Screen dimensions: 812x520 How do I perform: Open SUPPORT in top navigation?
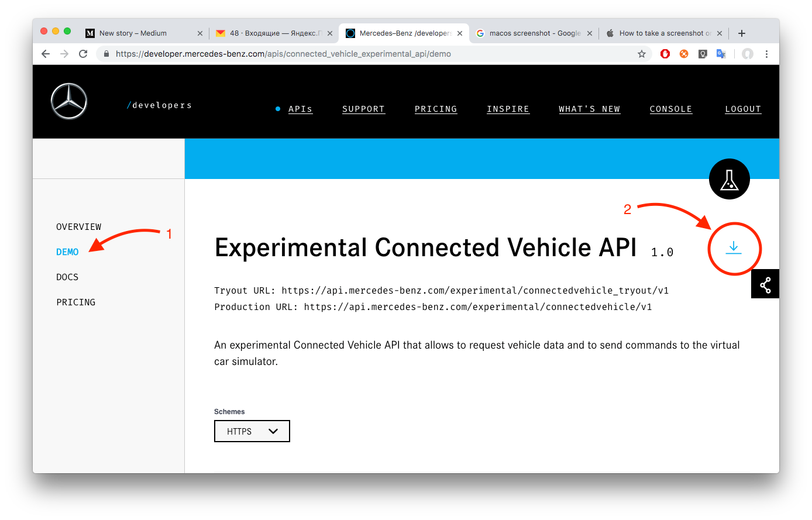(363, 109)
